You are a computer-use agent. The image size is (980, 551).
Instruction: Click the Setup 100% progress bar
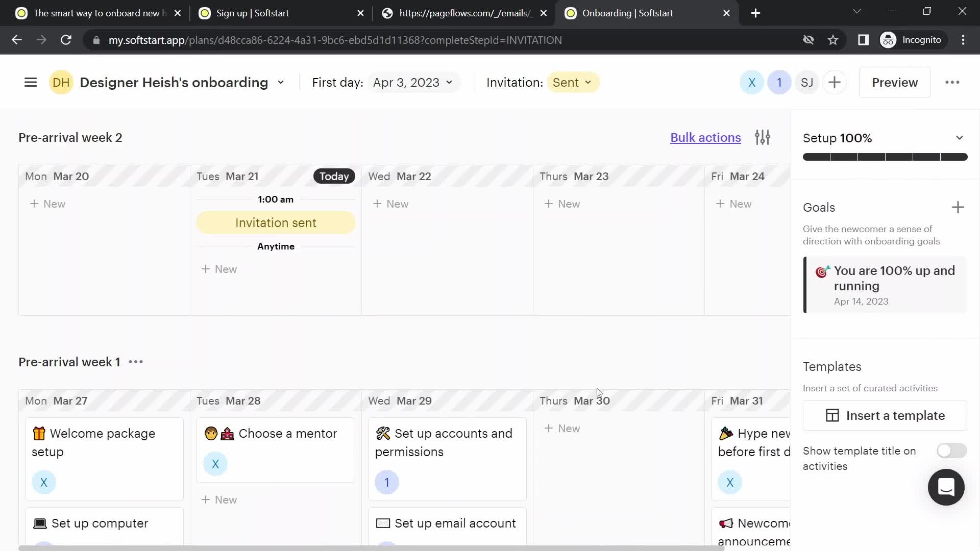coord(884,157)
